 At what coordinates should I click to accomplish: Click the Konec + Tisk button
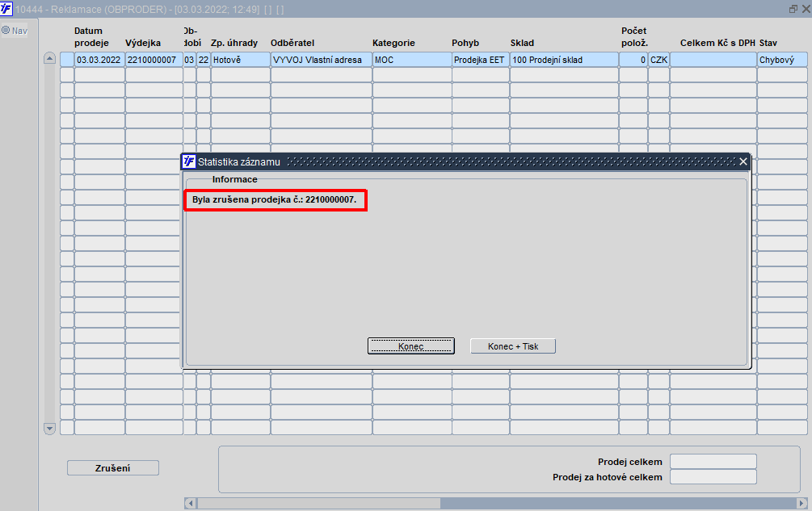(x=513, y=346)
